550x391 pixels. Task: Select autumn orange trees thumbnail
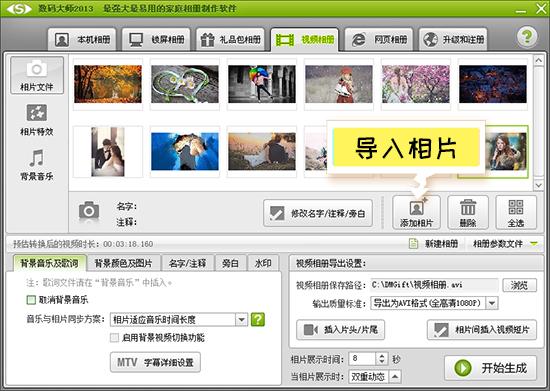click(108, 84)
